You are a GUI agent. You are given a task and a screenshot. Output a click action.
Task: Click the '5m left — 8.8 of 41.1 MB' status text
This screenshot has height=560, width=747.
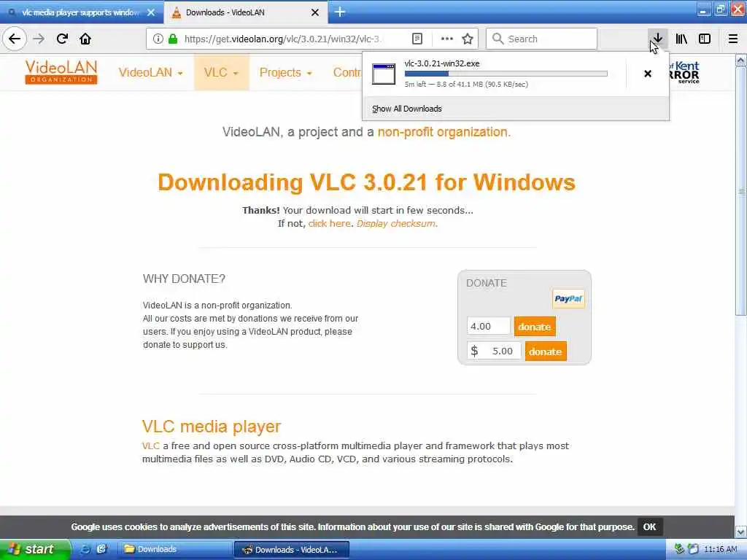pos(466,85)
